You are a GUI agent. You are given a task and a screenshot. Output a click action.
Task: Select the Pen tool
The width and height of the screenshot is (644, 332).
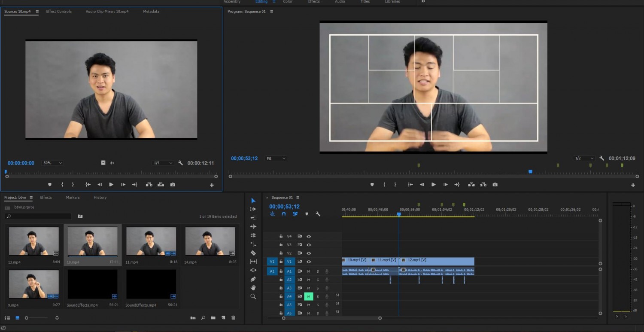(253, 279)
